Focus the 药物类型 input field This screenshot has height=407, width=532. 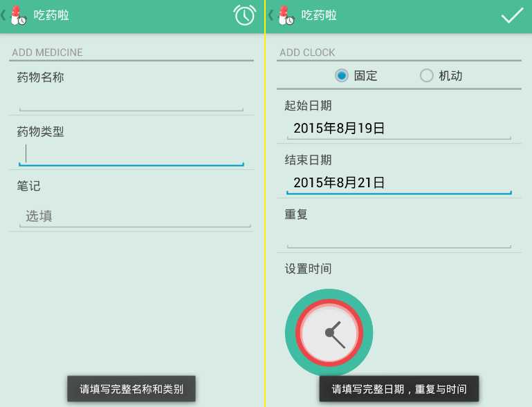pos(131,155)
